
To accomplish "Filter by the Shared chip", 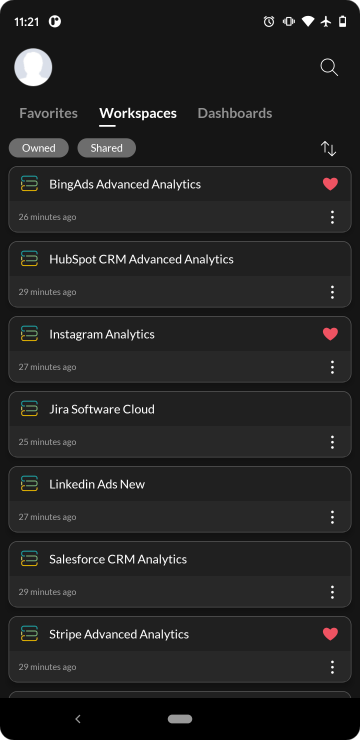I will pos(107,148).
